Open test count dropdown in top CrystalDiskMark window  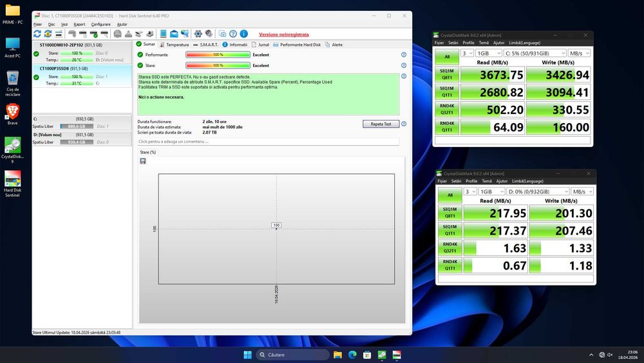[x=468, y=53]
